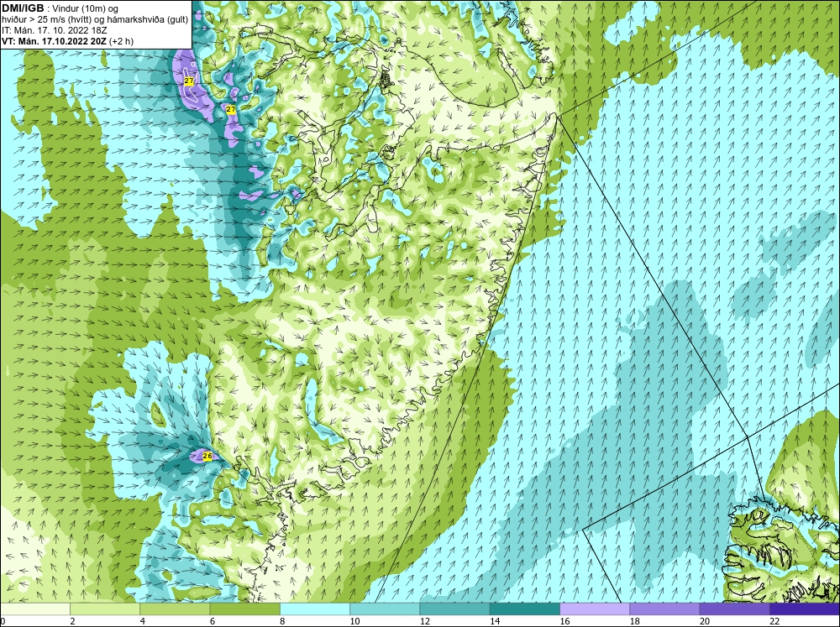
Task: Click the legend scale value 12
Action: tap(424, 621)
